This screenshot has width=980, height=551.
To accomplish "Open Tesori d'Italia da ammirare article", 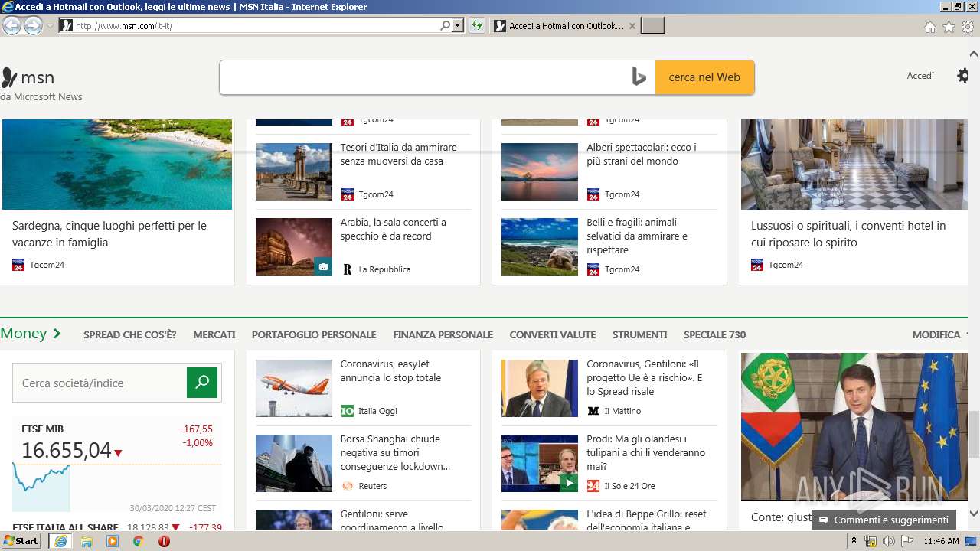I will 398,155.
